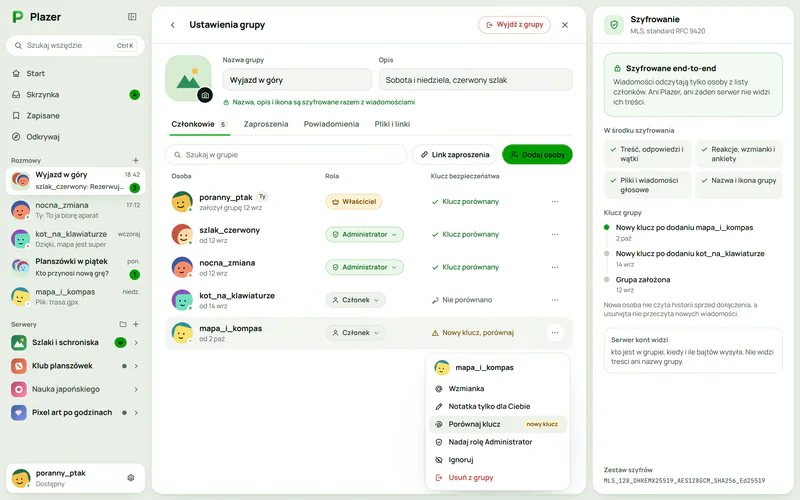Switch to the Zaproszenia tab
The image size is (800, 500).
266,124
